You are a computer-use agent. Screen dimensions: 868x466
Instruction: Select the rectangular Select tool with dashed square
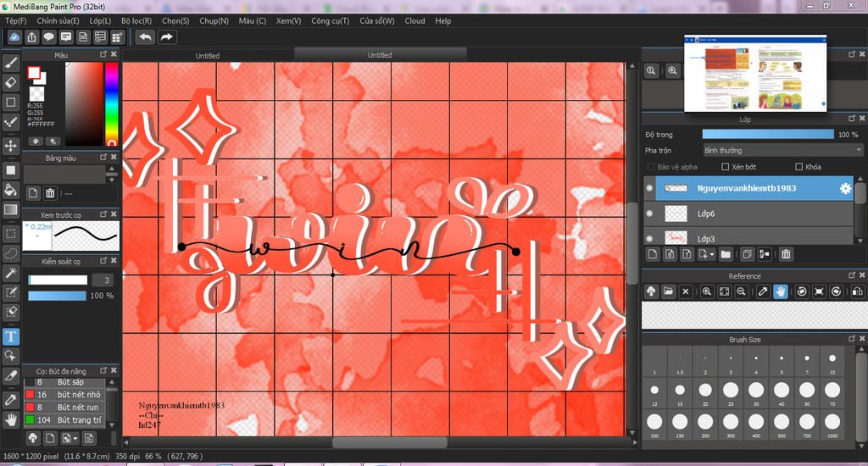click(10, 233)
